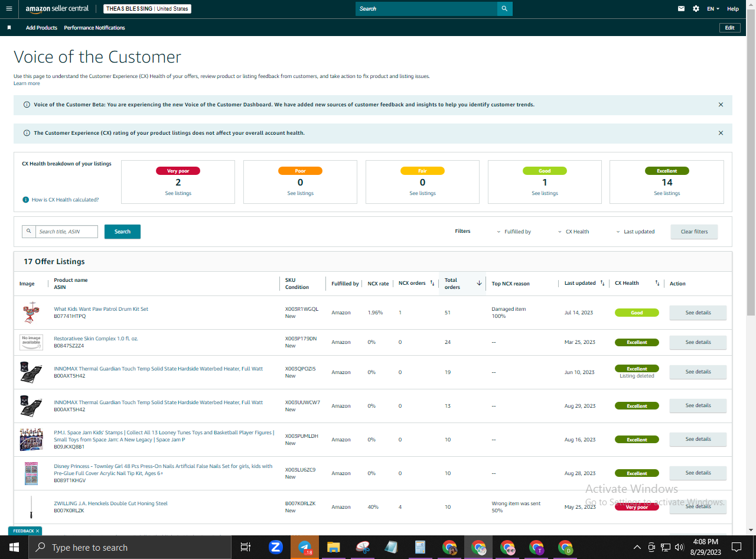This screenshot has width=756, height=559.
Task: Open the THEAS BLESSING account switcher
Action: point(147,9)
